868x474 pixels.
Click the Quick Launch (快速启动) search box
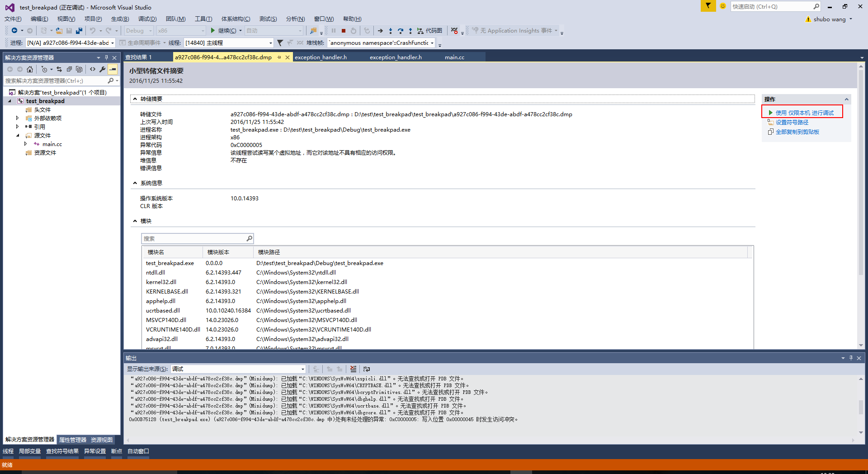[775, 6]
